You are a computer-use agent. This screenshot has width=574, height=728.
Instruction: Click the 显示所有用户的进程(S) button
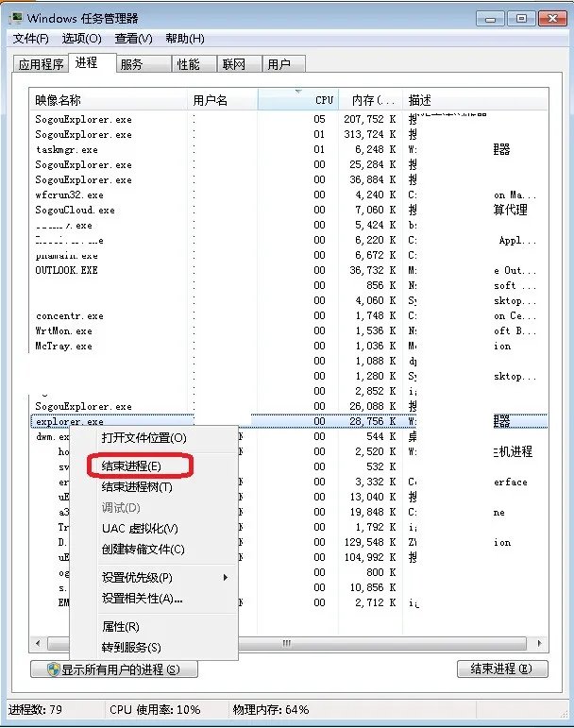point(114,669)
